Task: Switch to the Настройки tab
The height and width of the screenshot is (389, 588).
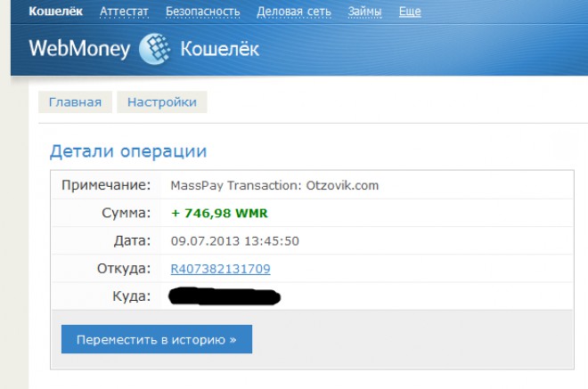Action: [x=162, y=102]
